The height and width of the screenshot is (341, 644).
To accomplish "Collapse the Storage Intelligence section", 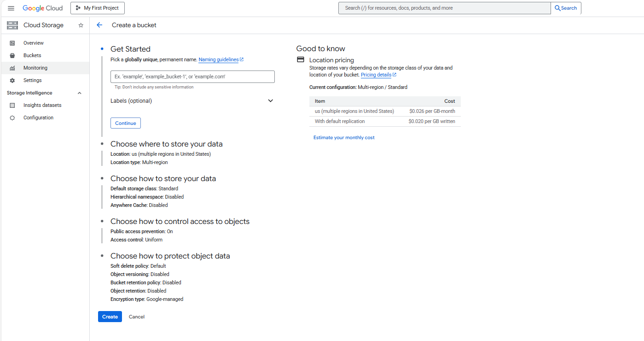I will (79, 93).
